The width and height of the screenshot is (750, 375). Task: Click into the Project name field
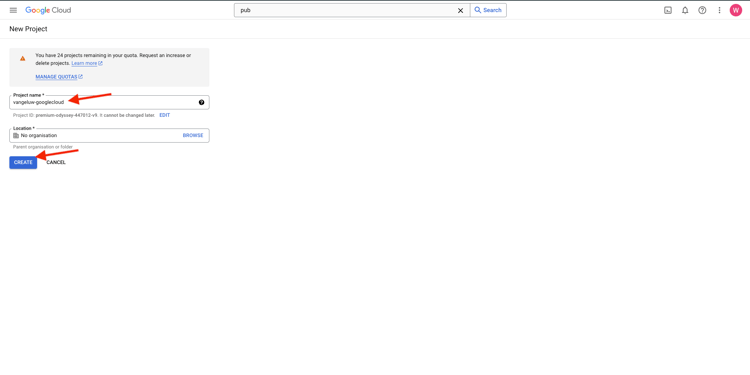[109, 102]
